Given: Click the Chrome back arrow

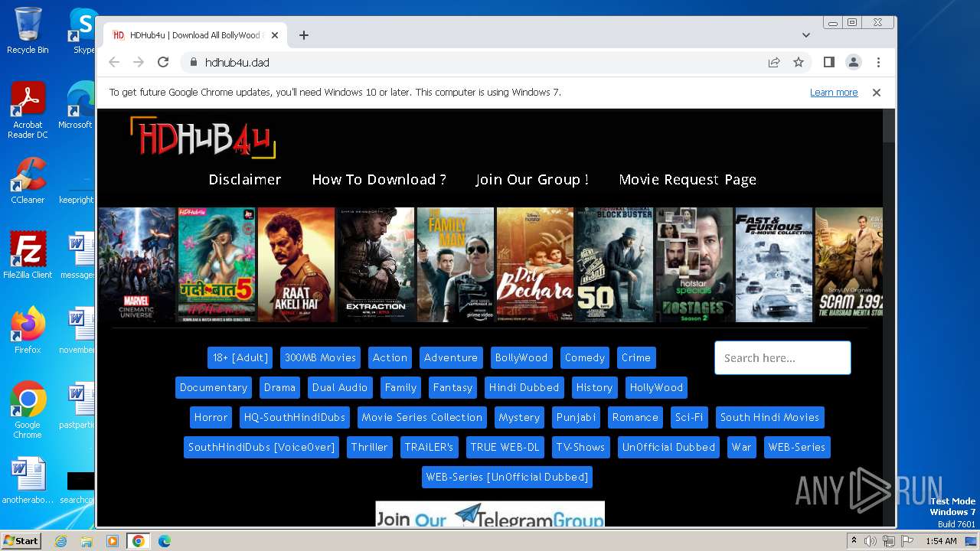Looking at the screenshot, I should pyautogui.click(x=114, y=62).
